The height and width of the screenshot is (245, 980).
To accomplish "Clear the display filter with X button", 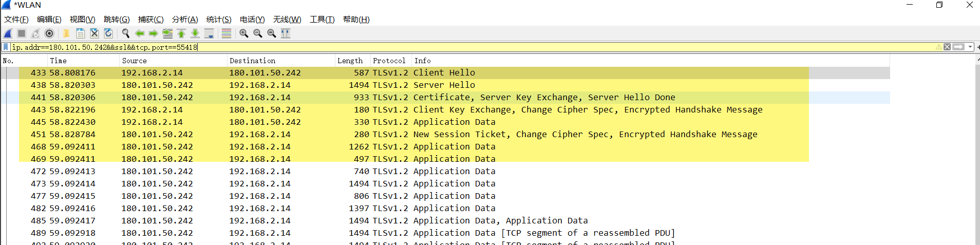I will coord(947,47).
